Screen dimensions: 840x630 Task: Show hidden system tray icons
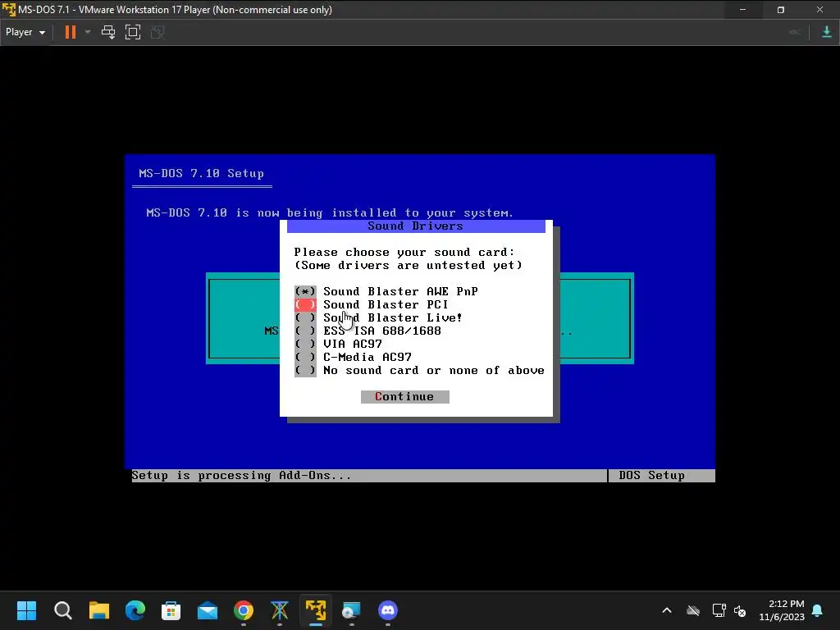[x=667, y=610]
